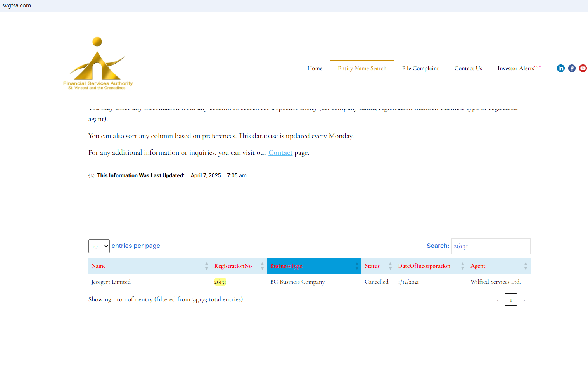Sort by Status column arrows
This screenshot has width=588, height=379.
pos(390,266)
